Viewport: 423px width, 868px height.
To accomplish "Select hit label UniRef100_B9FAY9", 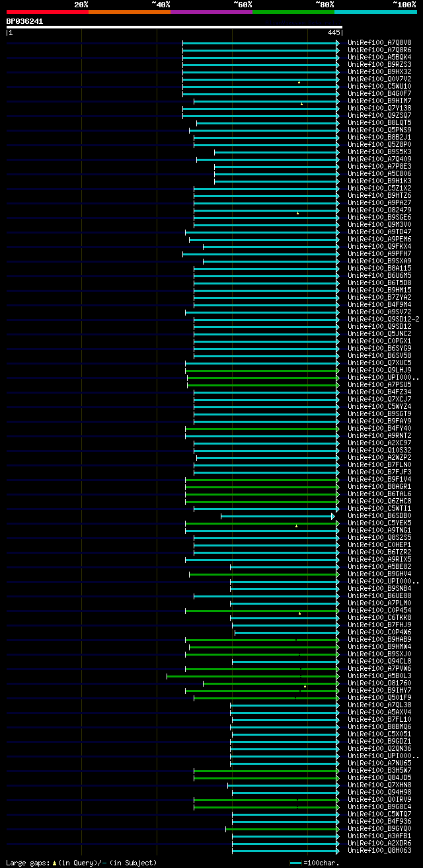I will pos(379,421).
